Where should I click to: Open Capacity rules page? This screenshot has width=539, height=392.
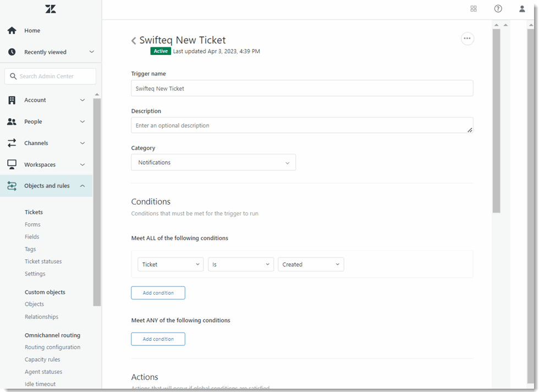pos(42,360)
